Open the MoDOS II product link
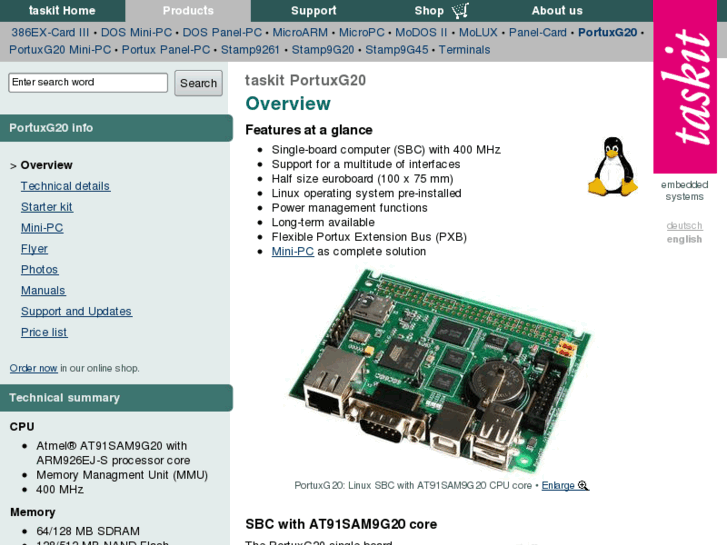This screenshot has width=727, height=545. [x=421, y=32]
